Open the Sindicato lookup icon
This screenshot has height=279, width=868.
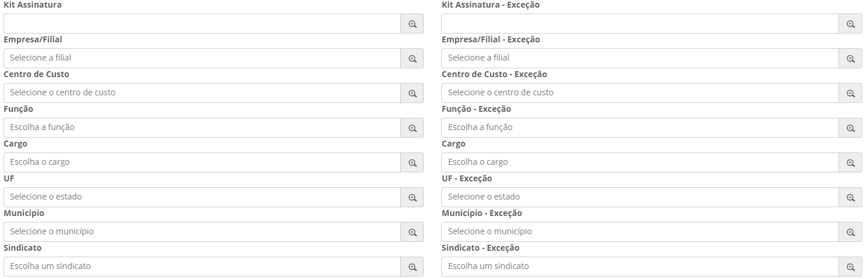412,267
